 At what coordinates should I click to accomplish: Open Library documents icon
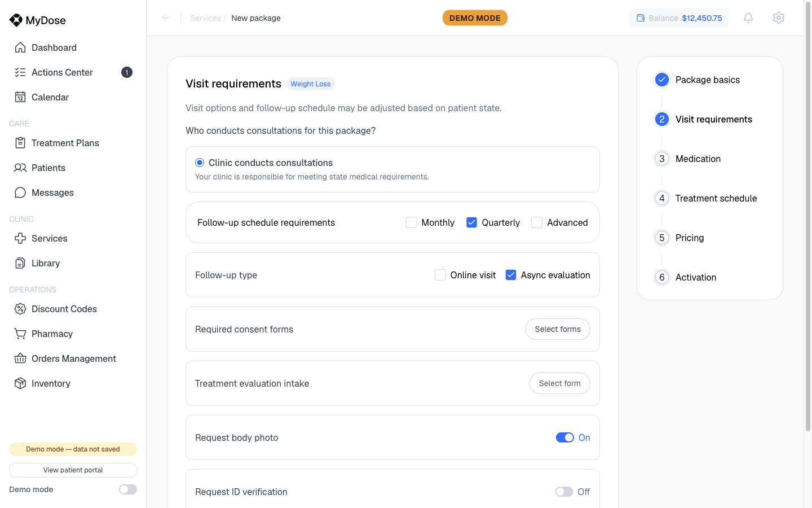[20, 263]
